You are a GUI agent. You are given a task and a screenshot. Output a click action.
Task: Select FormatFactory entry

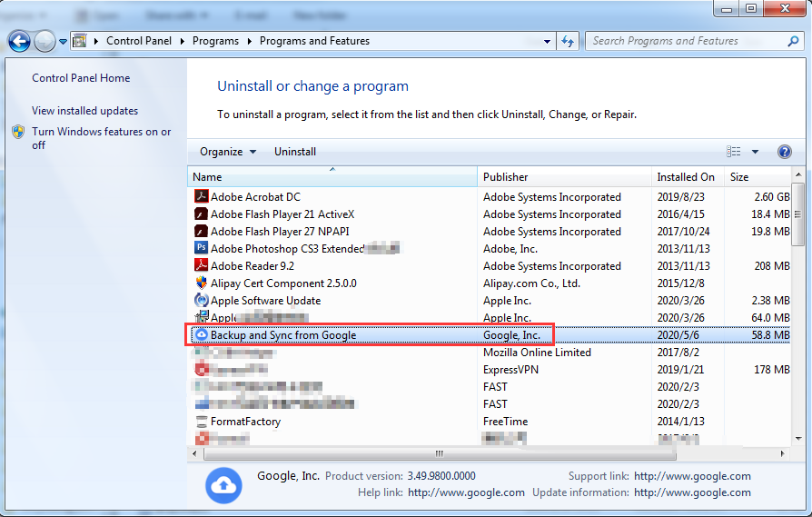[245, 422]
